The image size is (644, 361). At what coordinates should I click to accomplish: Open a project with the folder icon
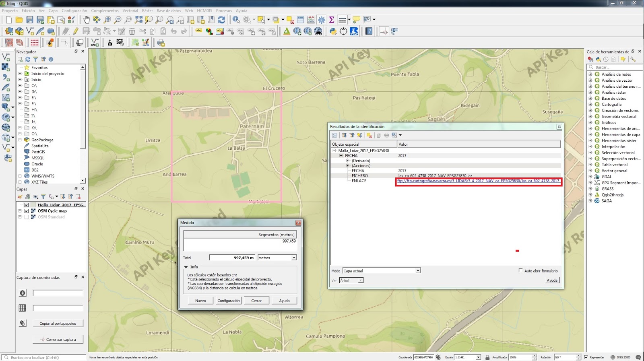[x=19, y=20]
